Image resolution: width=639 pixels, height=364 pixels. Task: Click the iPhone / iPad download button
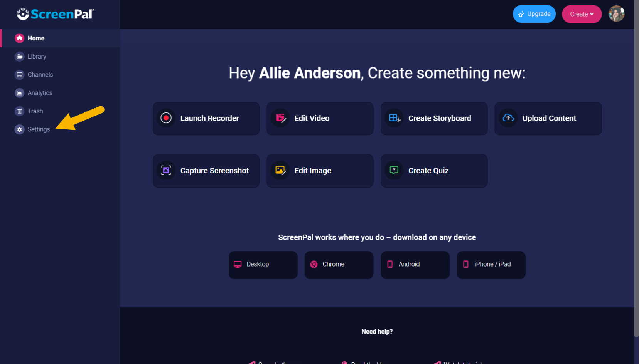tap(491, 265)
